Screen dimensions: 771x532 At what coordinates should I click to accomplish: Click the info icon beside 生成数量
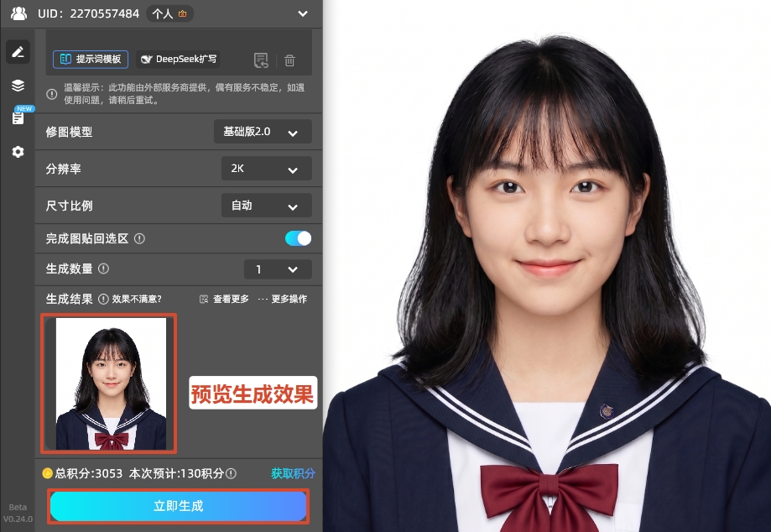(103, 269)
